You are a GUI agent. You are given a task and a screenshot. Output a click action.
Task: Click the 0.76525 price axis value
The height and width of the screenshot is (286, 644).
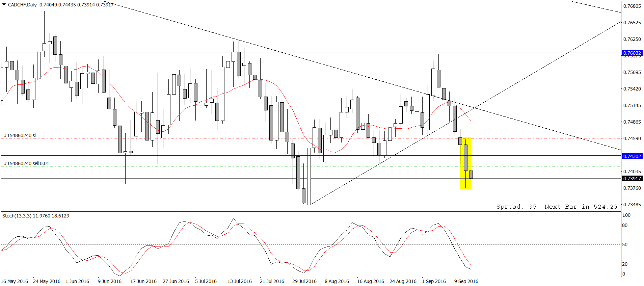point(632,23)
